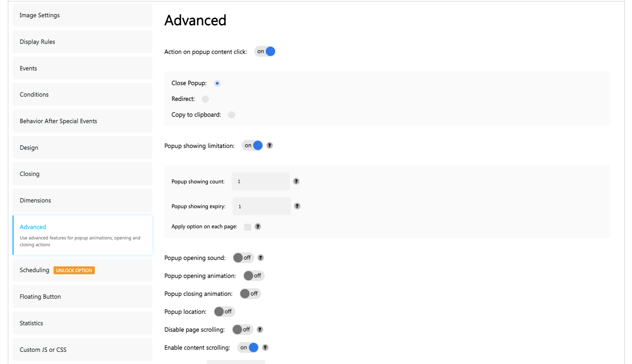The height and width of the screenshot is (364, 632).
Task: Click help icon beside Popup showing limitation
Action: click(270, 145)
